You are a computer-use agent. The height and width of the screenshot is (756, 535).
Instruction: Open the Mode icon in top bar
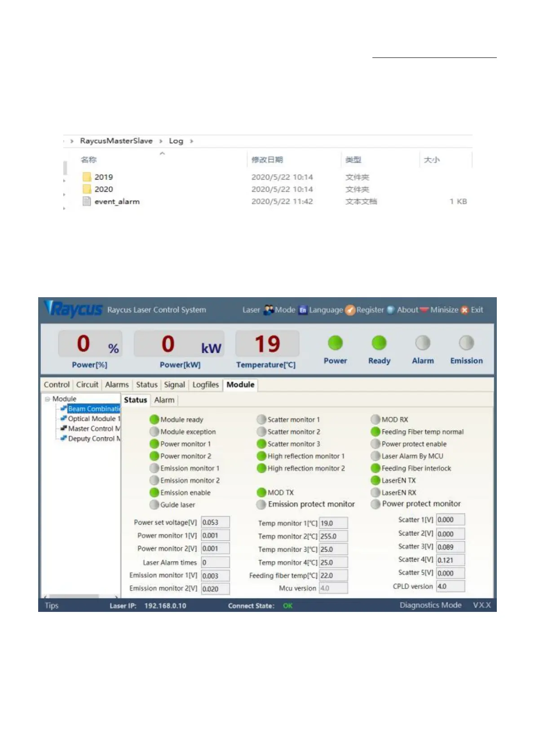point(269,310)
